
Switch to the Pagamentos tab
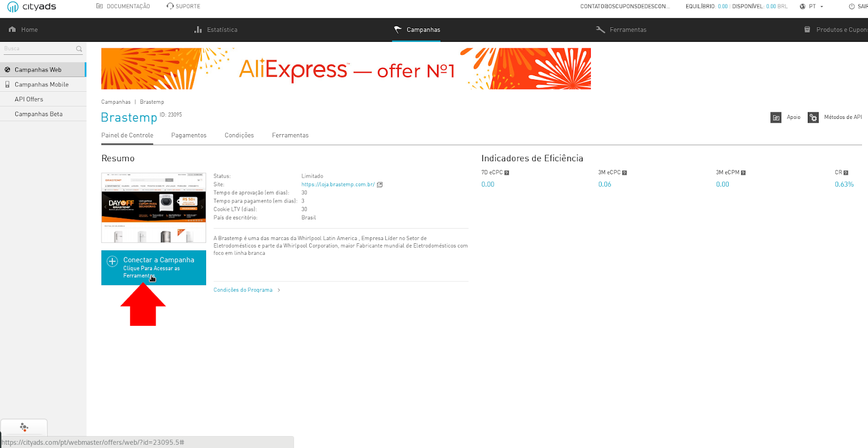tap(189, 135)
